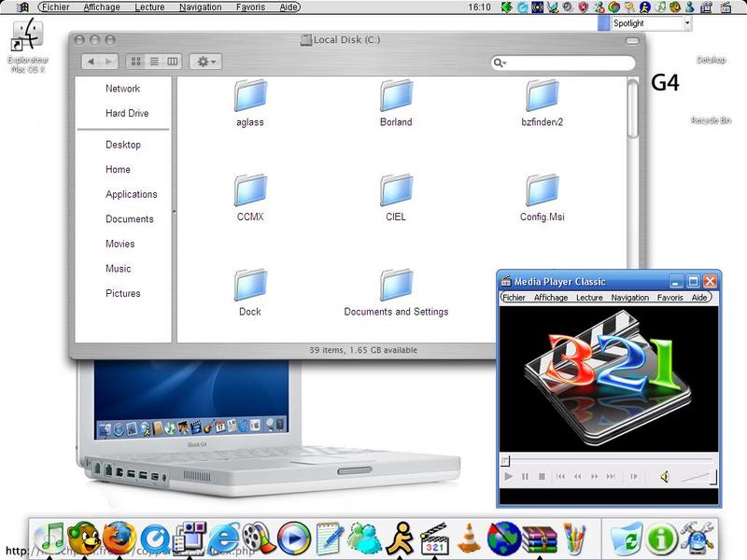
Task: Open Aide menu in Media Player Classic window
Action: 698,297
